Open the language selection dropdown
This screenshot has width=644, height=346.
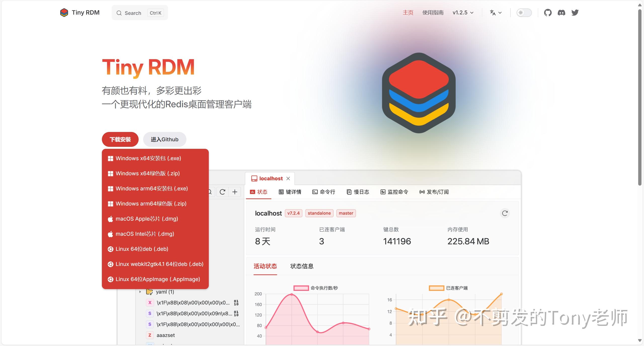tap(495, 13)
